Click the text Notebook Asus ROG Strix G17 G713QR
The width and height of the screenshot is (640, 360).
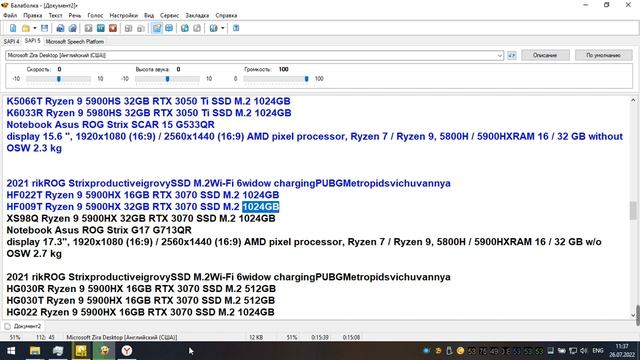tap(99, 230)
